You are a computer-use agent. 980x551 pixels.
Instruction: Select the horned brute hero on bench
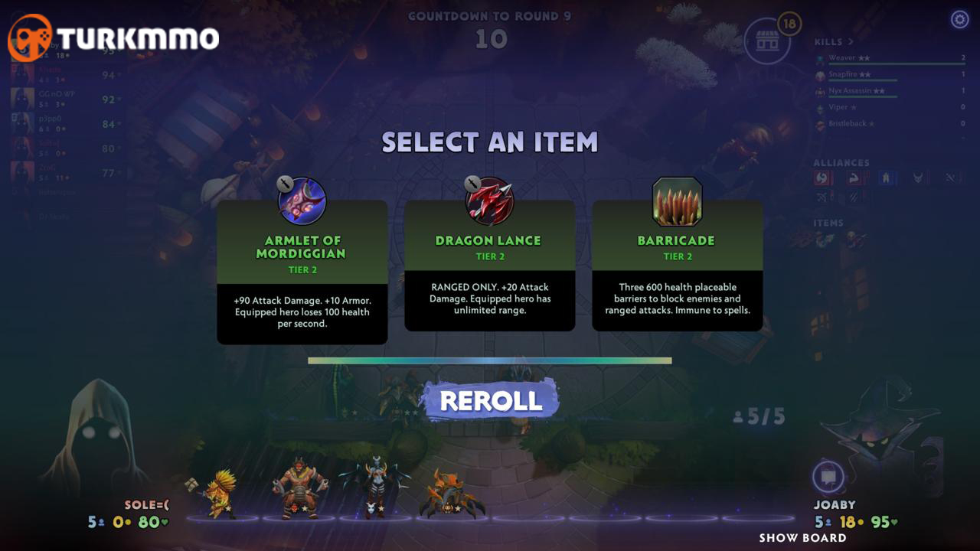(300, 487)
